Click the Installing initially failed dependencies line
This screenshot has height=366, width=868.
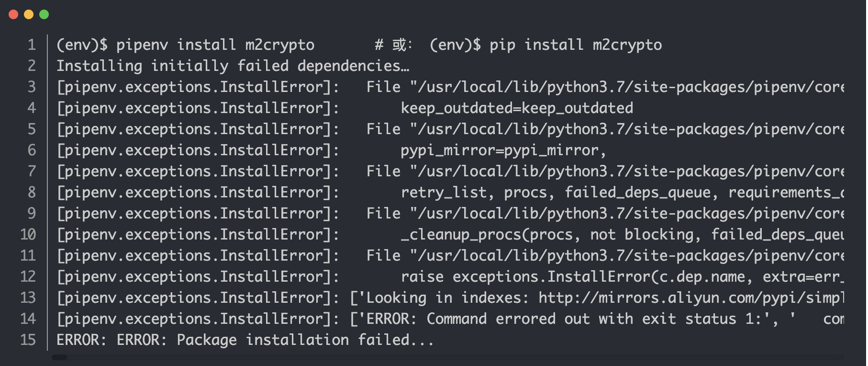[x=234, y=66]
